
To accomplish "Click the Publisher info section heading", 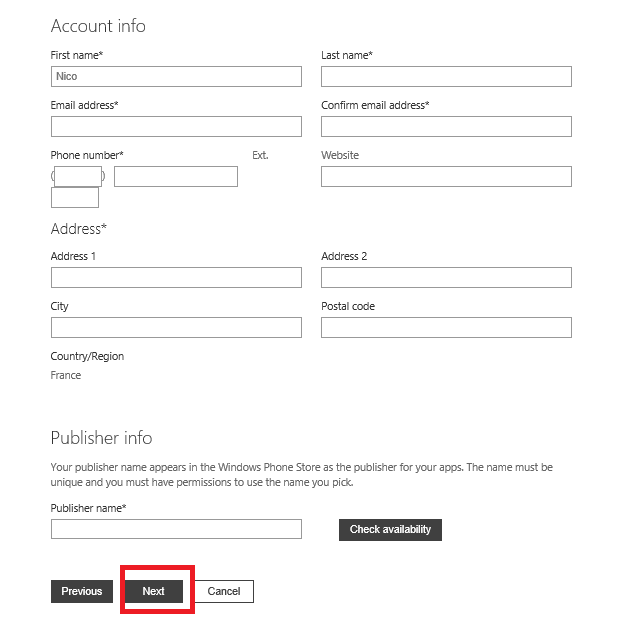I will [101, 438].
